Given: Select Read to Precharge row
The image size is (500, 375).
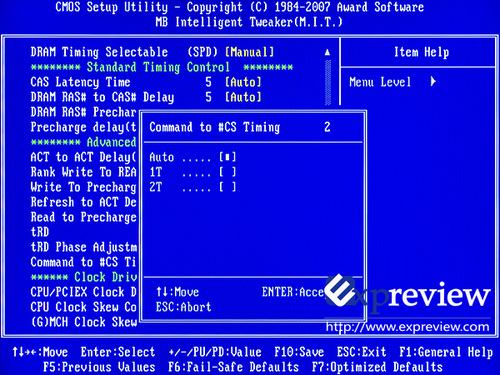Looking at the screenshot, I should pyautogui.click(x=83, y=217).
